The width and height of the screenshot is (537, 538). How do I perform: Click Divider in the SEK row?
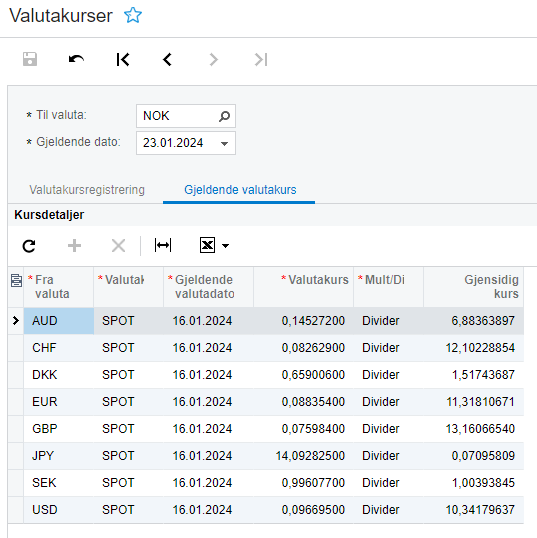tap(381, 483)
